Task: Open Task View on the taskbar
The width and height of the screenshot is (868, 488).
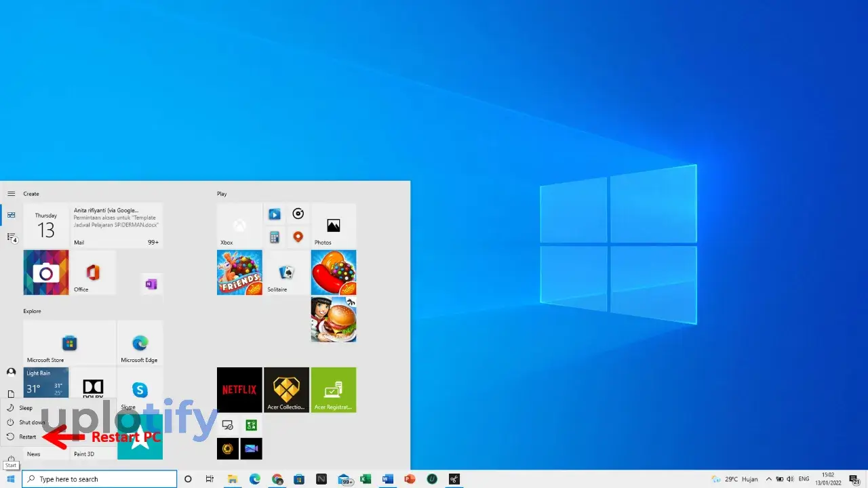Action: 210,479
